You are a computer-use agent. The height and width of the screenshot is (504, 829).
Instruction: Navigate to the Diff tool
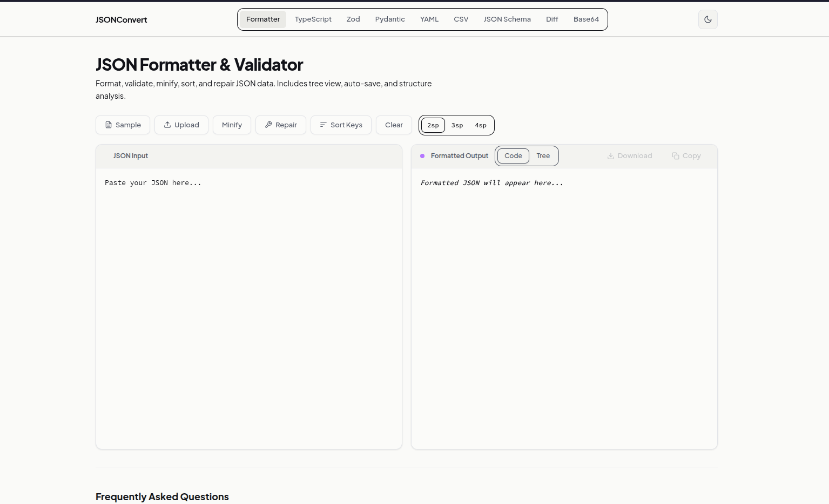(551, 19)
